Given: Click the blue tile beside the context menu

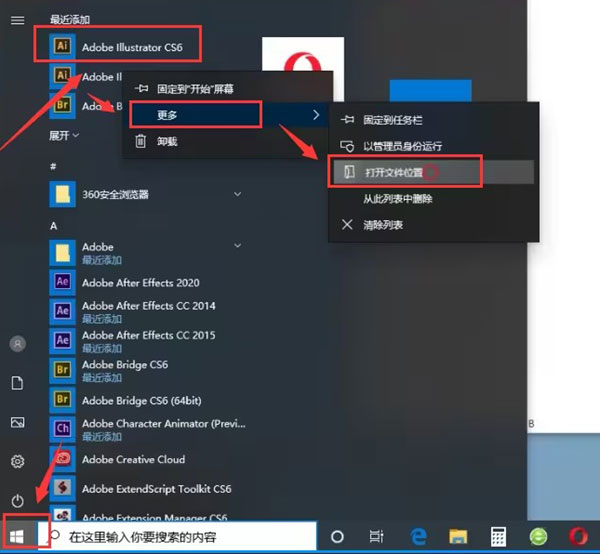Looking at the screenshot, I should (x=430, y=91).
